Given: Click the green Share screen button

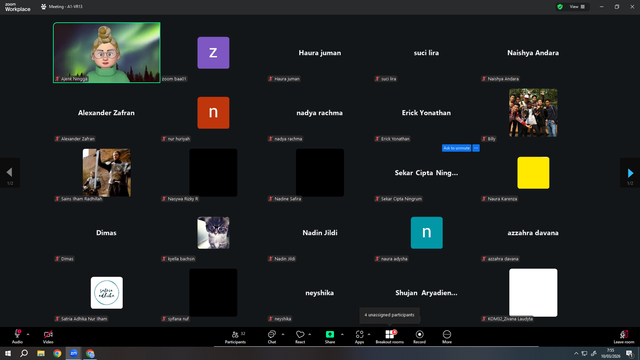Looking at the screenshot, I should pos(330,334).
